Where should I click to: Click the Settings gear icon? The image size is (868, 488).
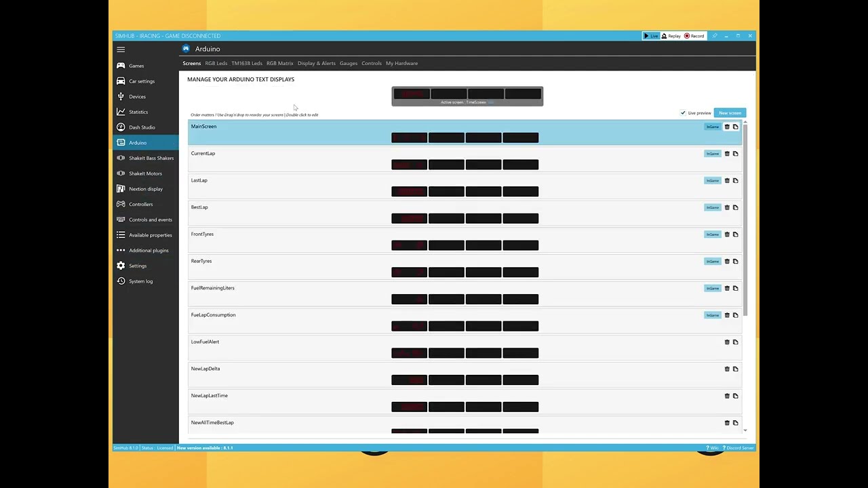121,266
